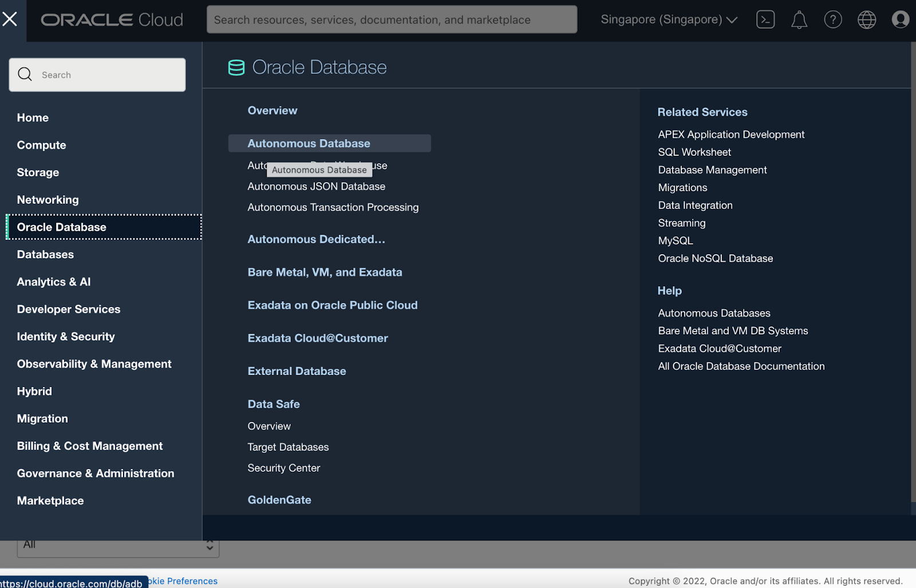Open Streaming related service link
This screenshot has width=916, height=588.
[681, 223]
